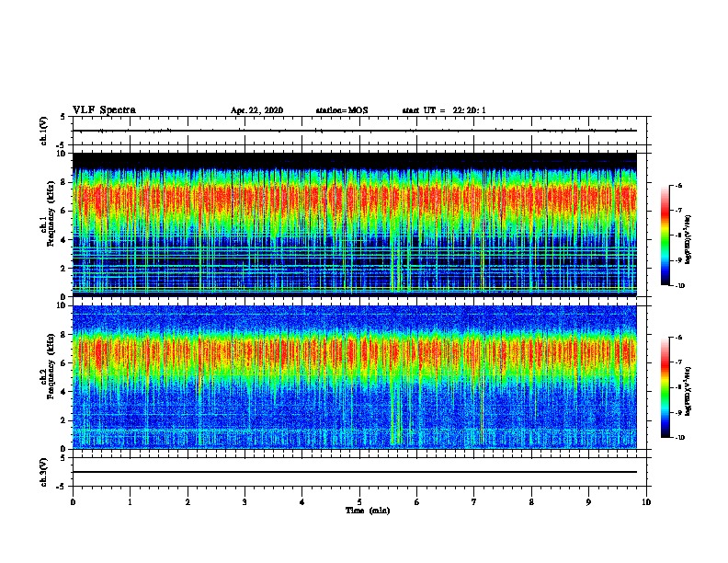Click the 'ch.1(V)' axis label
This screenshot has height=563, width=728.
pyautogui.click(x=44, y=131)
